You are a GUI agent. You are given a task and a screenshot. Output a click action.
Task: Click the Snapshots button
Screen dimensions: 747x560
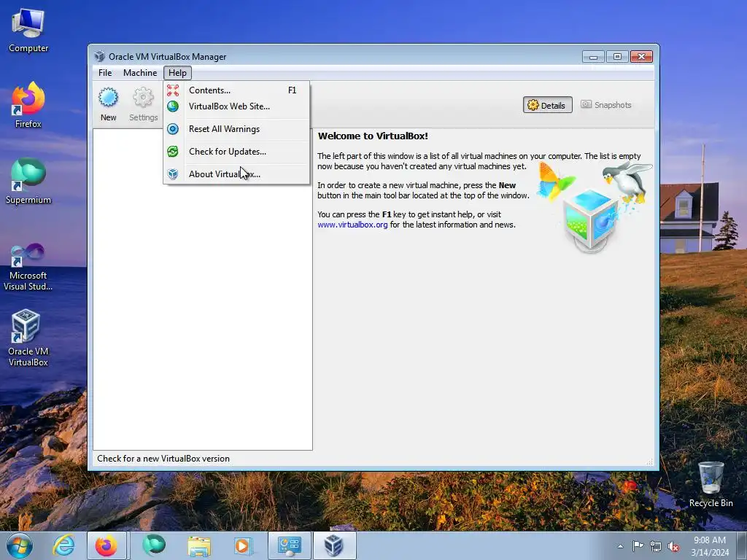606,105
